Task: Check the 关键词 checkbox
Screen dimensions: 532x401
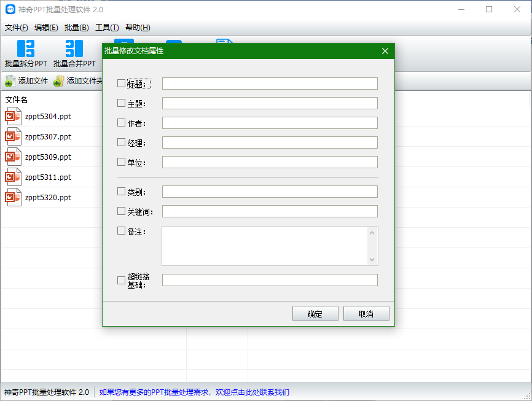Action: [121, 211]
